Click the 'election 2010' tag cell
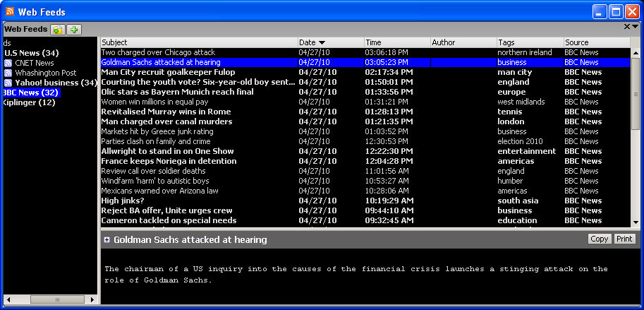 (x=521, y=141)
